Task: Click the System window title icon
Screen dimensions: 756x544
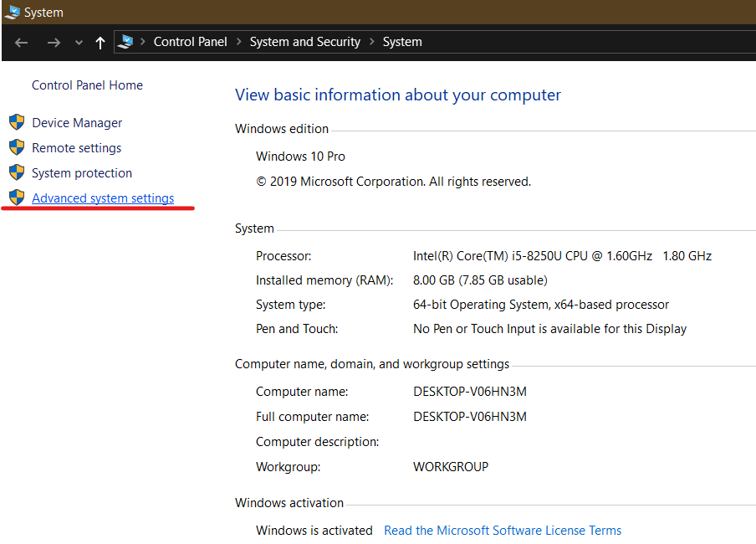Action: coord(12,12)
